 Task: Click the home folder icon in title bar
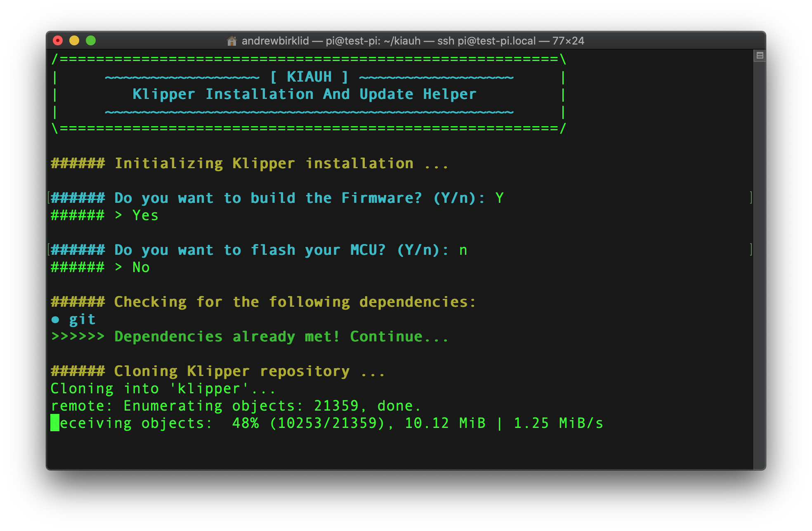pos(232,41)
